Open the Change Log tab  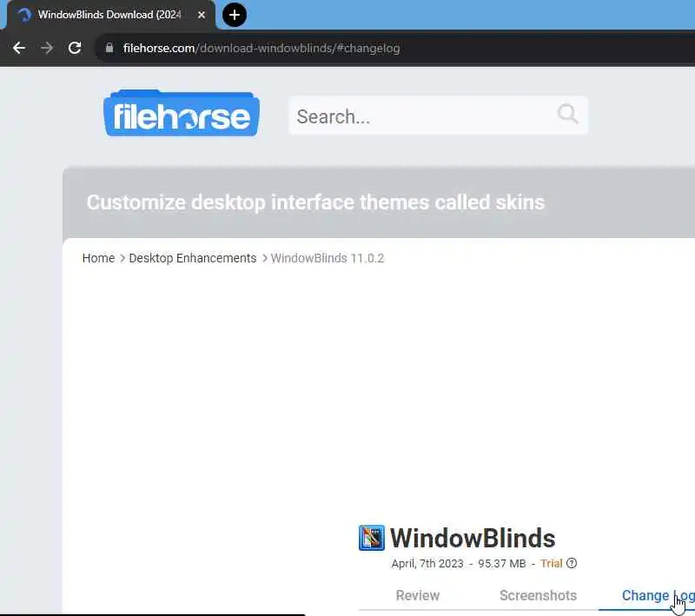658,595
